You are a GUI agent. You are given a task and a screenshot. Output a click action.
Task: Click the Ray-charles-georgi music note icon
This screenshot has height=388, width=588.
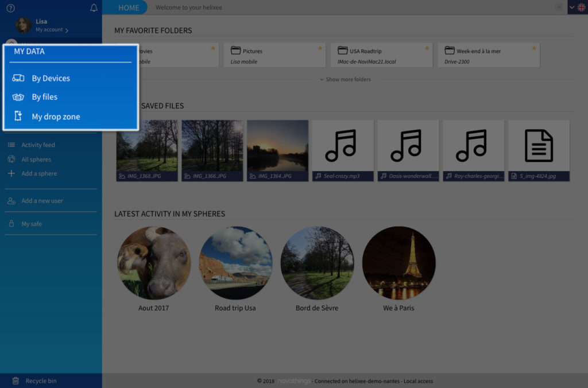coord(472,145)
